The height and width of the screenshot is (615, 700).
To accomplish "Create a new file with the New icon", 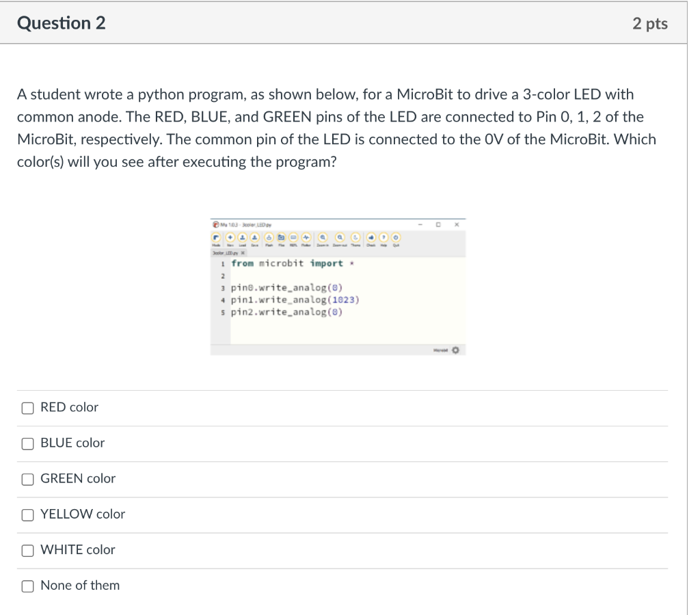I will 230,237.
